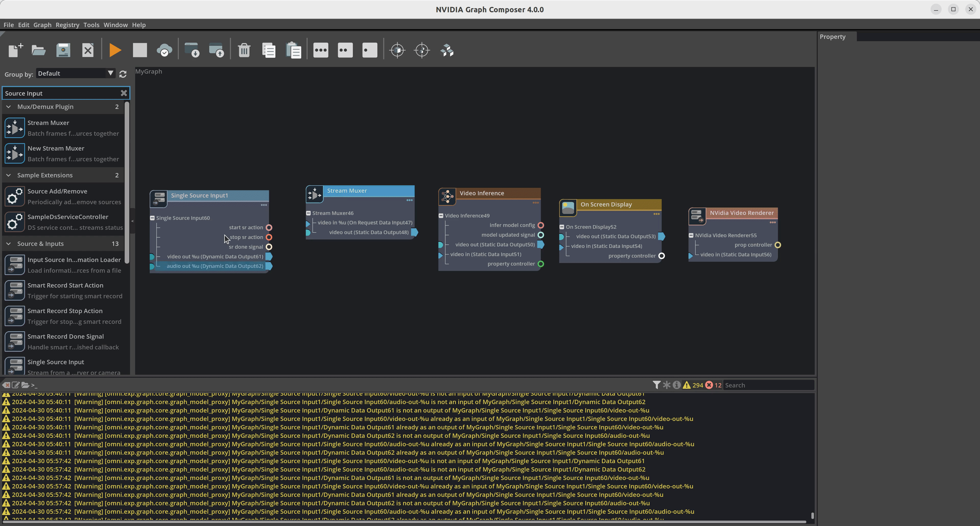The image size is (980, 526).
Task: Delete selected node using trash icon
Action: pos(244,50)
